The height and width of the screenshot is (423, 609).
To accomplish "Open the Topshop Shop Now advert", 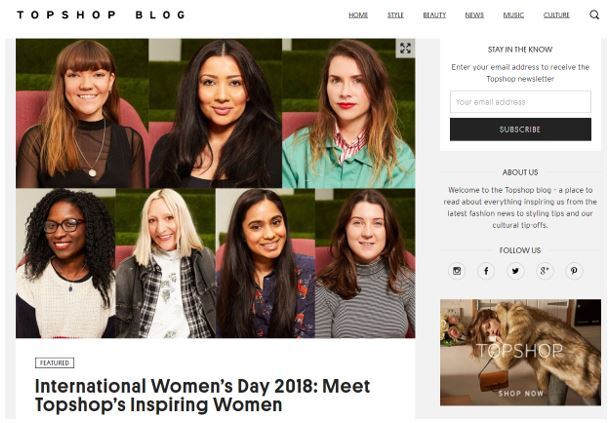I will [x=520, y=352].
